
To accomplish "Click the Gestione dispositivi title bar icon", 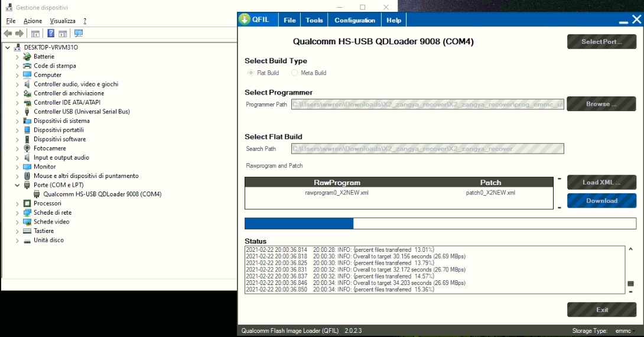I will point(9,8).
